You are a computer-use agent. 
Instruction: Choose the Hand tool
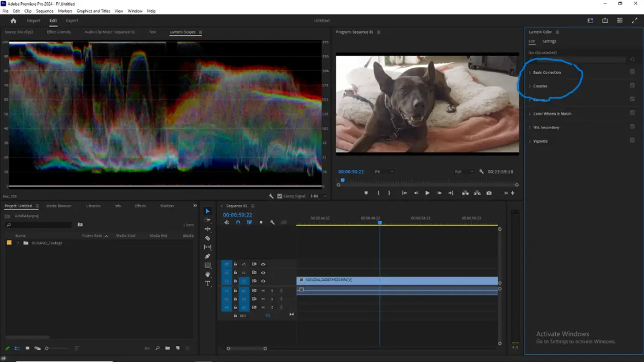(x=207, y=274)
